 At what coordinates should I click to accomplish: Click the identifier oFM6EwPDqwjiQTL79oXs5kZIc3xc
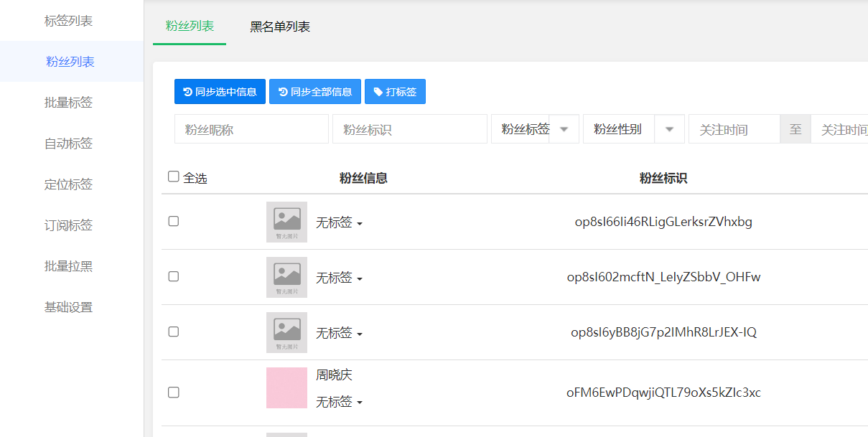(x=663, y=393)
